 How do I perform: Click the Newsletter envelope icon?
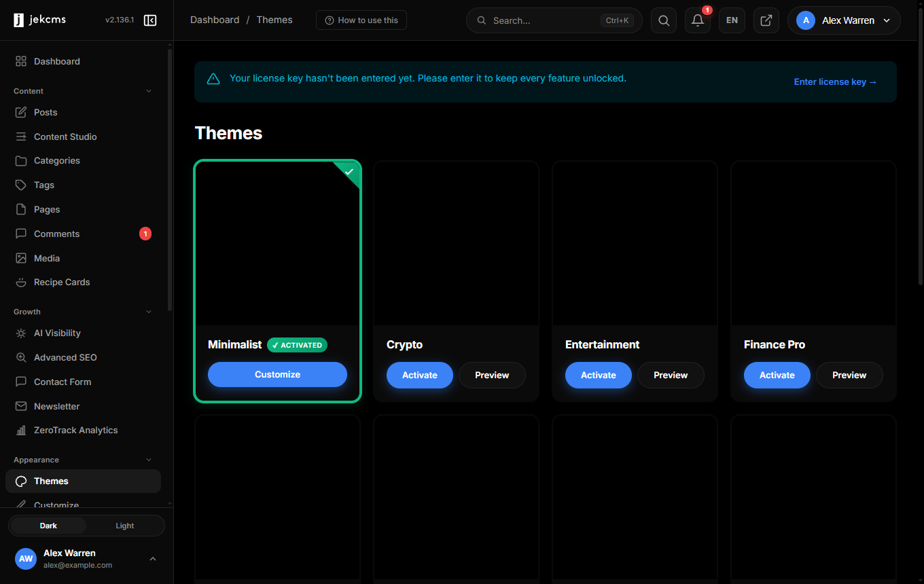point(21,406)
